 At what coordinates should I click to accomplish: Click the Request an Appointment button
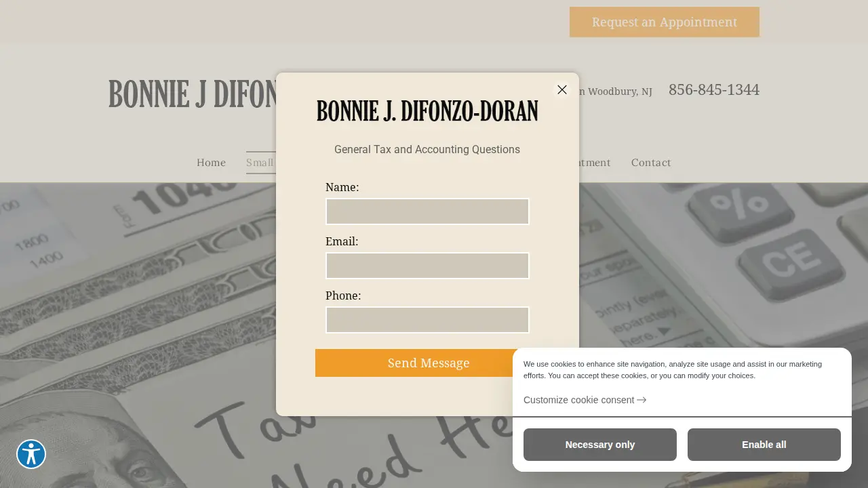pos(665,22)
